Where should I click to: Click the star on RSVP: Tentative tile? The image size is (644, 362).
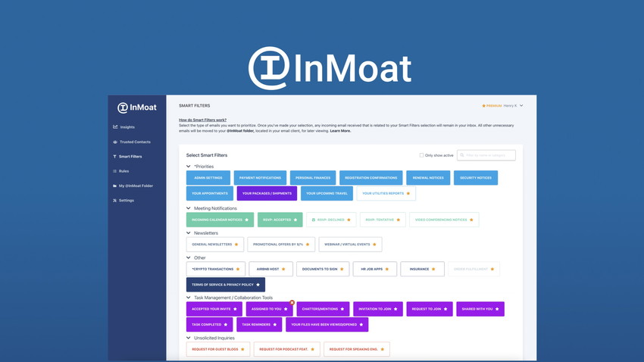pos(399,220)
